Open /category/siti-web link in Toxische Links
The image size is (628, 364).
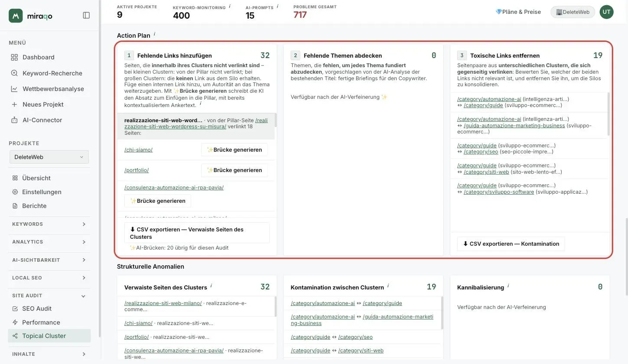tap(486, 172)
